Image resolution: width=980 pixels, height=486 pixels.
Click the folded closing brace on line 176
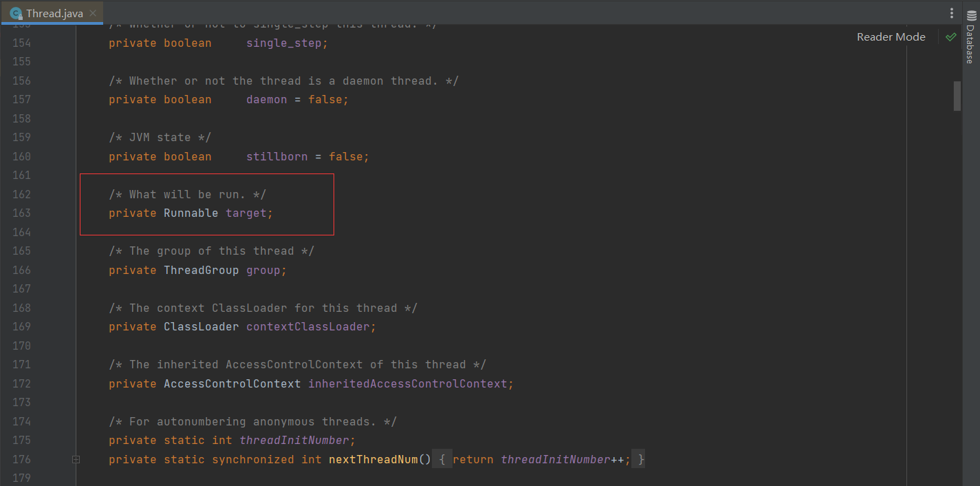click(x=640, y=459)
